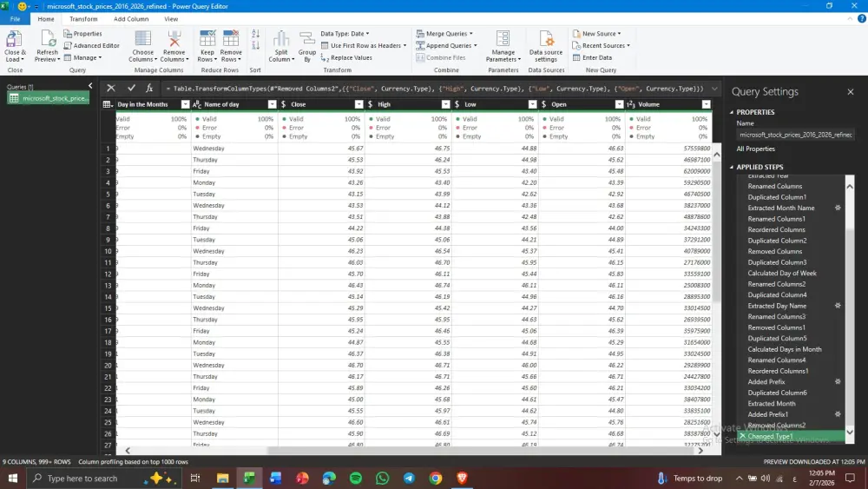Click the Manage Parameters icon
This screenshot has width=868, height=489.
[503, 39]
